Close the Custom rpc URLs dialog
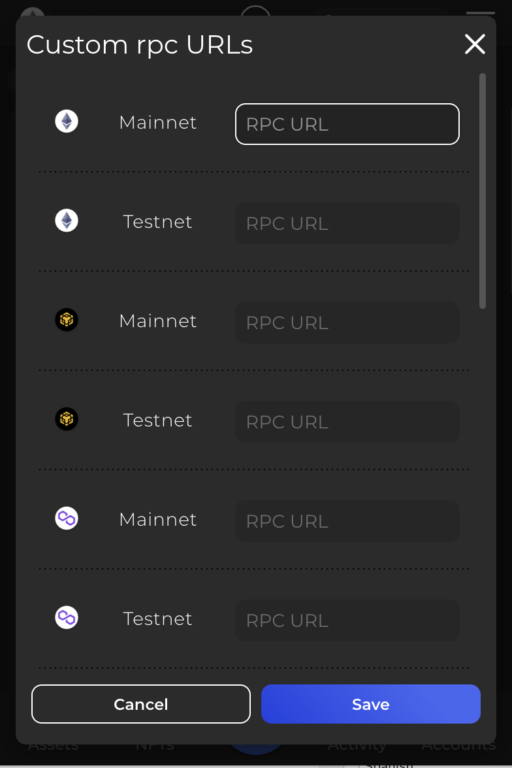 (475, 45)
